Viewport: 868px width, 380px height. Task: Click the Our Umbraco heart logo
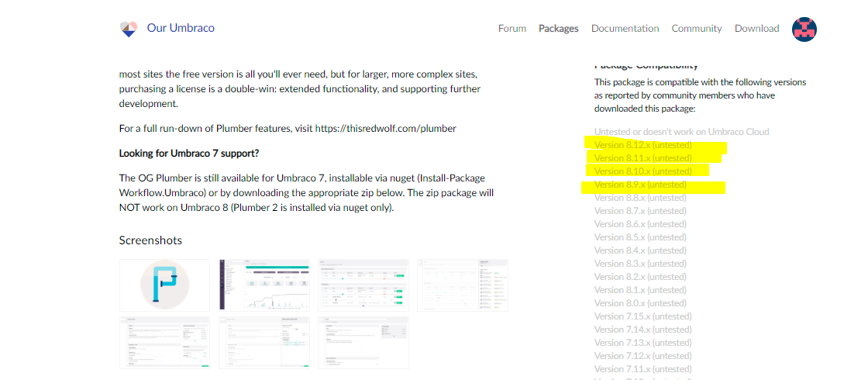pos(129,29)
